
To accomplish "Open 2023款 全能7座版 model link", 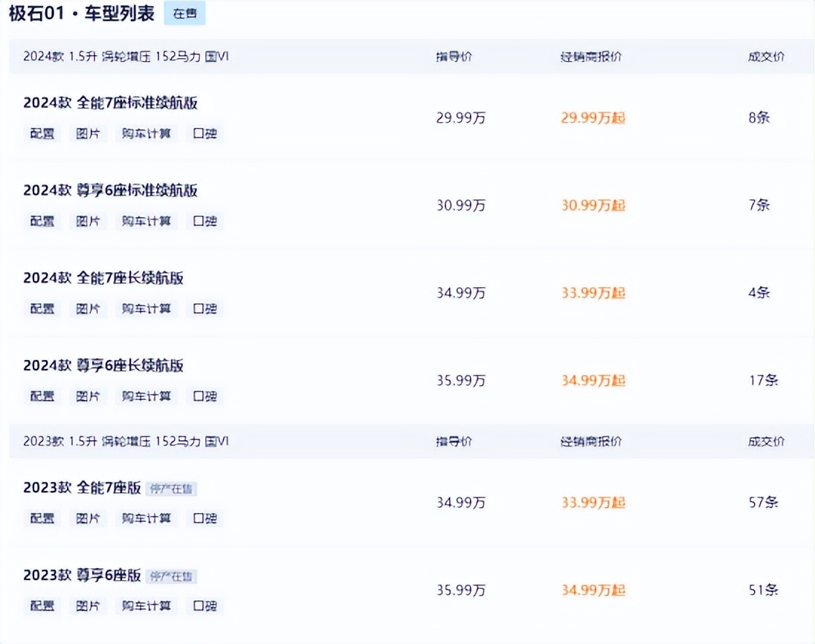I will pyautogui.click(x=82, y=488).
